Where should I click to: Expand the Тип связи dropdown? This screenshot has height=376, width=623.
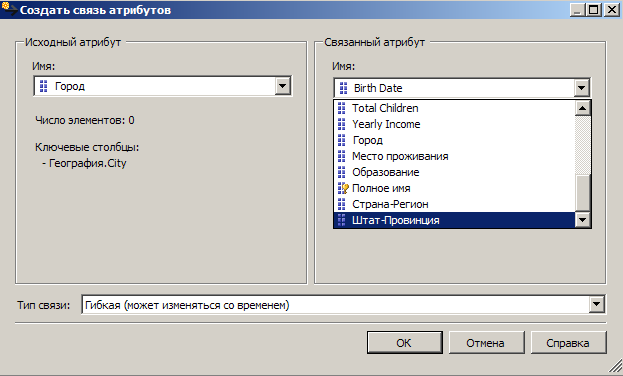[596, 305]
